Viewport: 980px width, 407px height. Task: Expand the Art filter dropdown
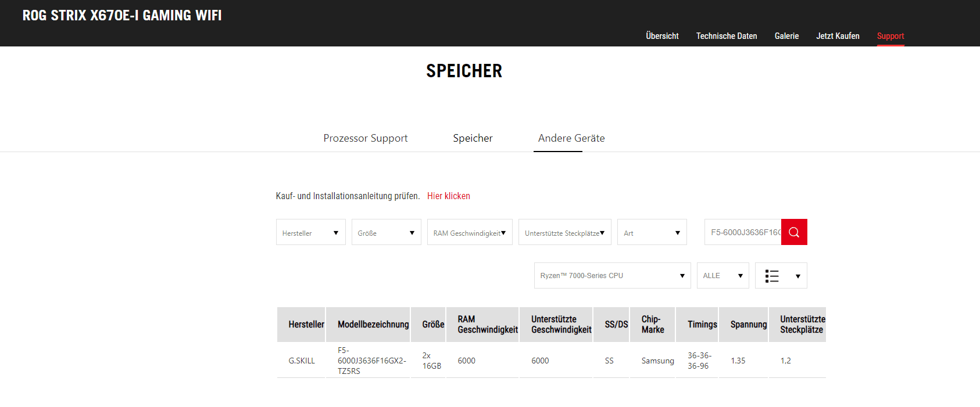coord(652,232)
